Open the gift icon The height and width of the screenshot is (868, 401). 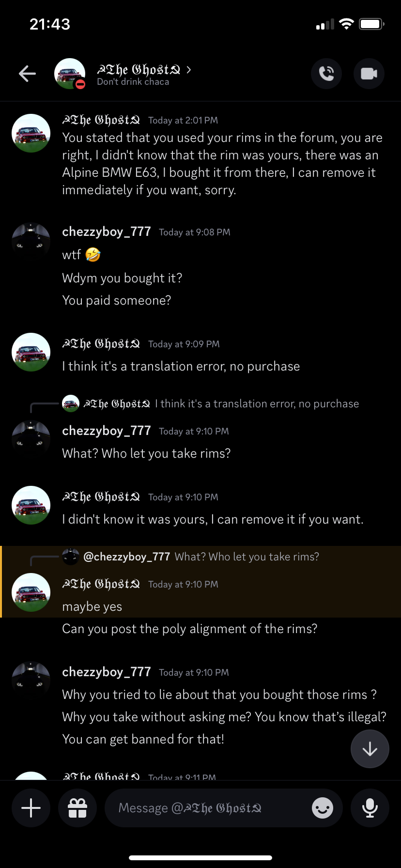click(x=77, y=808)
